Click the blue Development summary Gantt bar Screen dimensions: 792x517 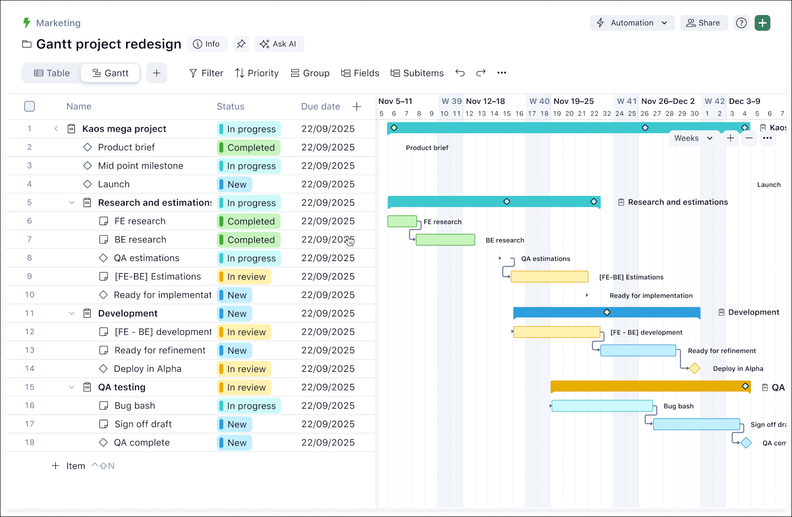(x=607, y=313)
